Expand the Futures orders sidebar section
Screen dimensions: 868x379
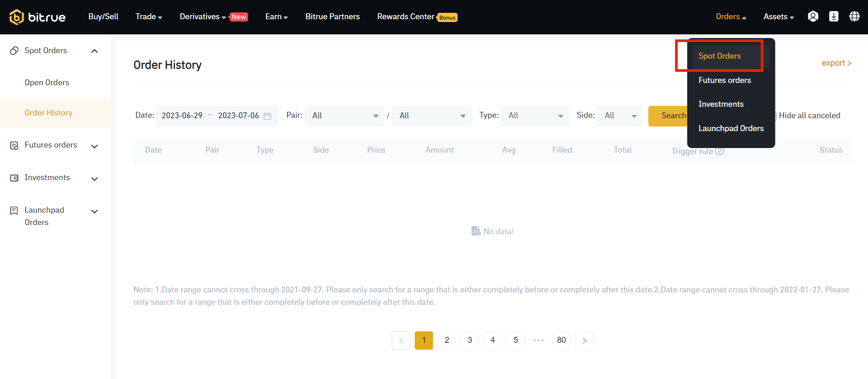pos(94,147)
